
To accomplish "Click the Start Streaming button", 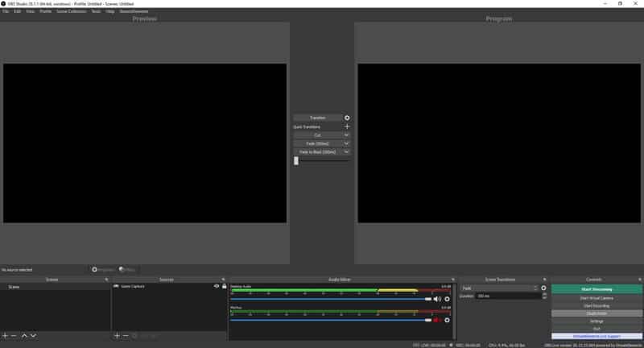I will click(x=597, y=289).
